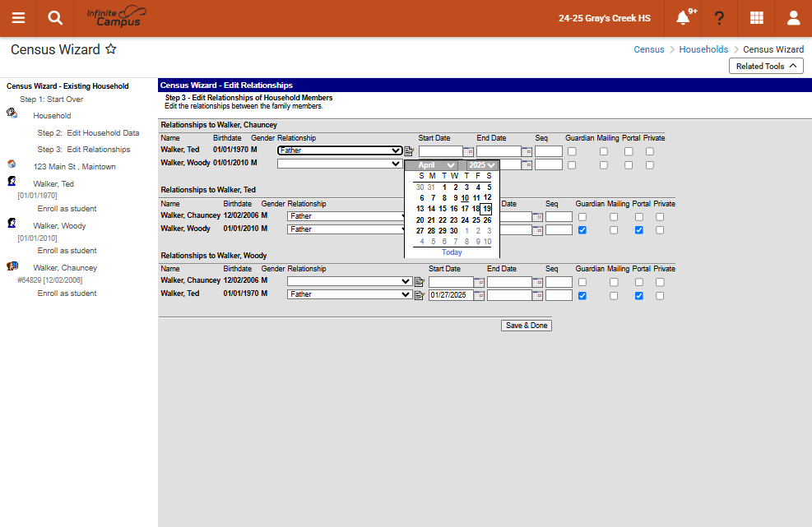812x527 pixels.
Task: Click Today in the calendar popup
Action: pos(452,252)
